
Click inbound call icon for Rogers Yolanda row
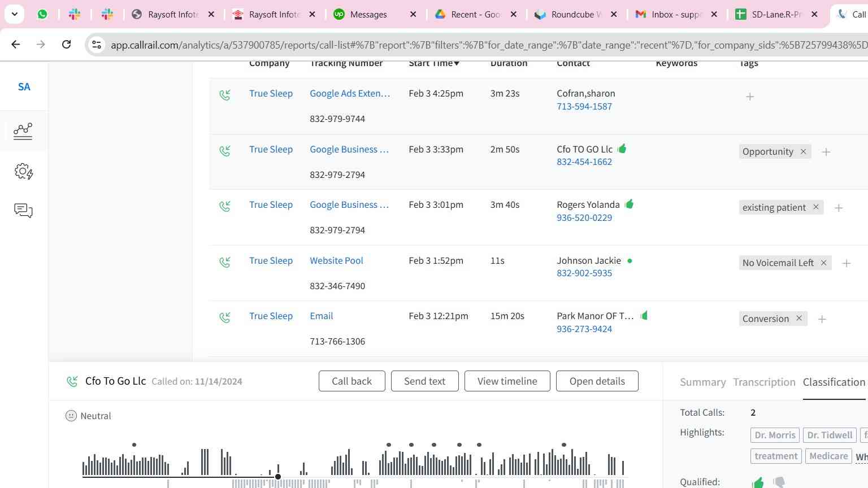coord(225,206)
